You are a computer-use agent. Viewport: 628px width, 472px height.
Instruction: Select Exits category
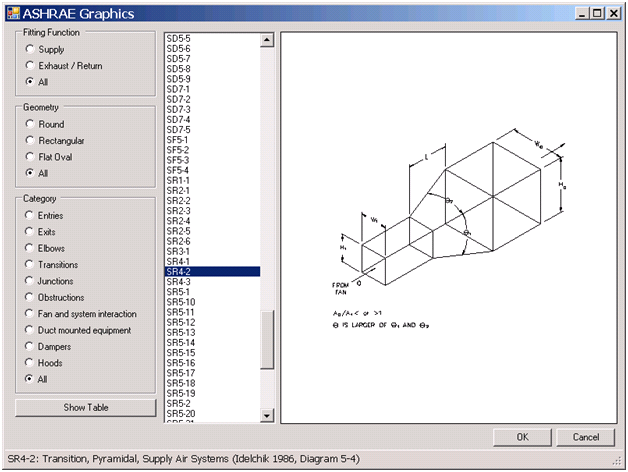click(29, 232)
